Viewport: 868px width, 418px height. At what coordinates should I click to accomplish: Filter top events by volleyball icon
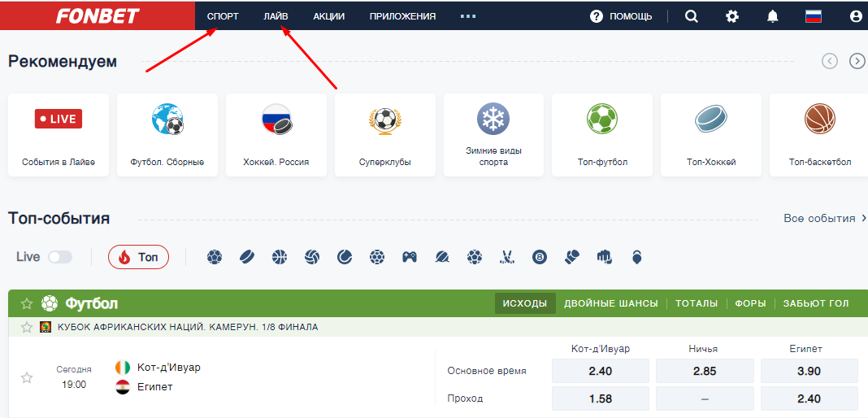point(312,257)
